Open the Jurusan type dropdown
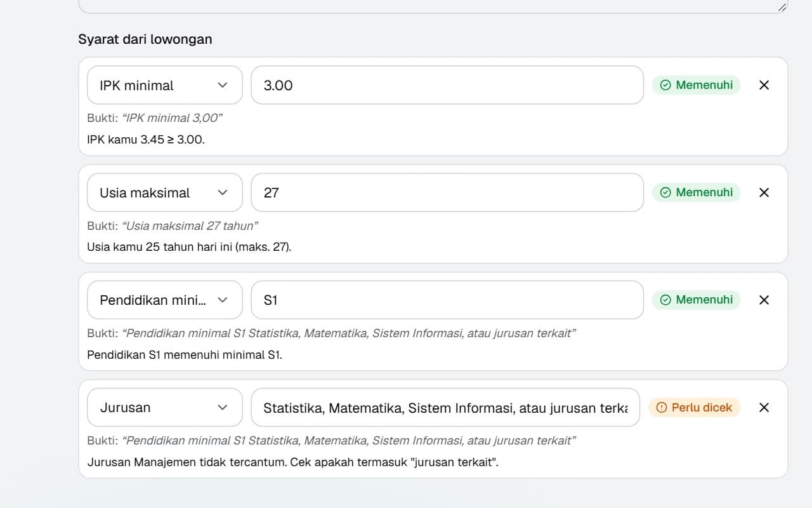 click(165, 407)
